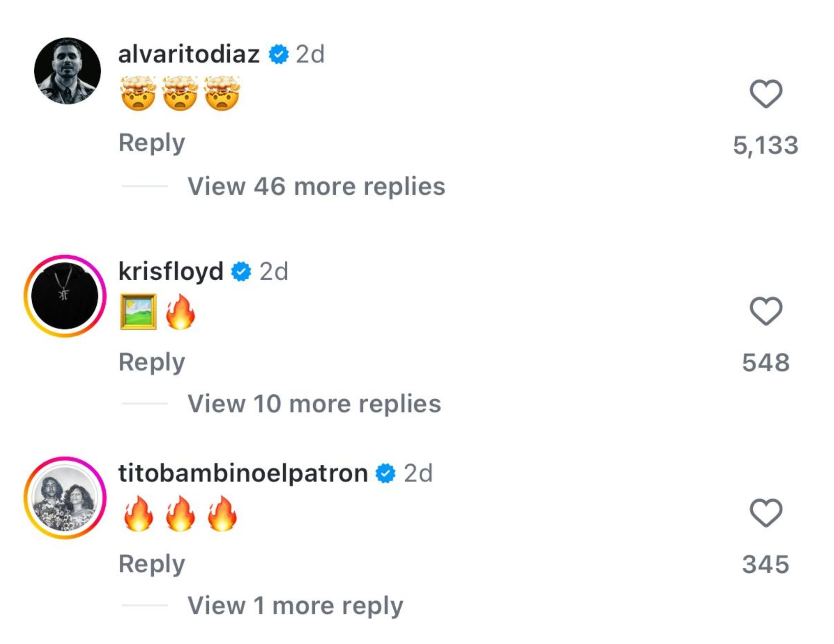The width and height of the screenshot is (834, 644).
Task: Like titobambinoelpatron's comment with the heart
Action: click(766, 513)
